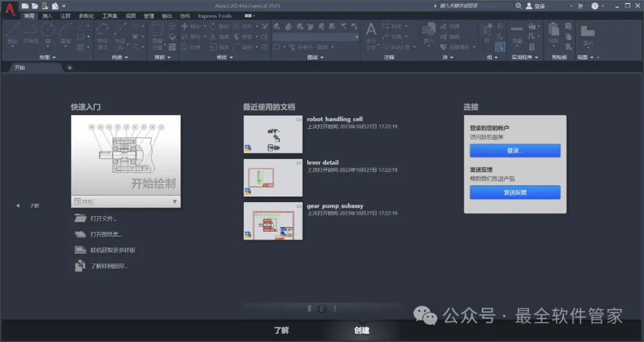The image size is (644, 342).
Task: Click the search magnifier icon in title bar
Action: click(519, 6)
